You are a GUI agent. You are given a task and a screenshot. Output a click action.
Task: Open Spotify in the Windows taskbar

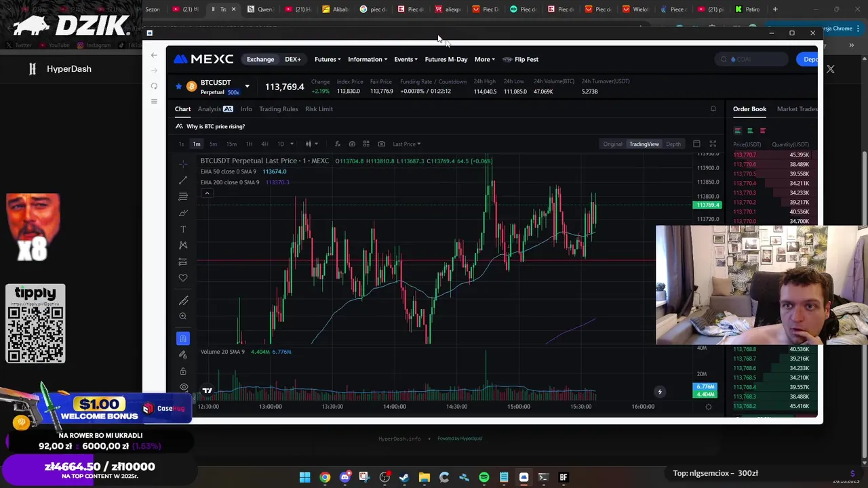click(x=484, y=477)
